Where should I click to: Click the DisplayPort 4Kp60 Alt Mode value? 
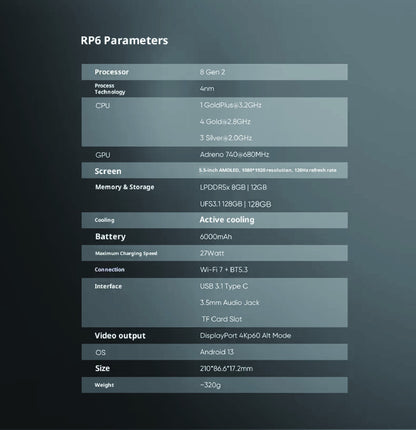tap(245, 335)
